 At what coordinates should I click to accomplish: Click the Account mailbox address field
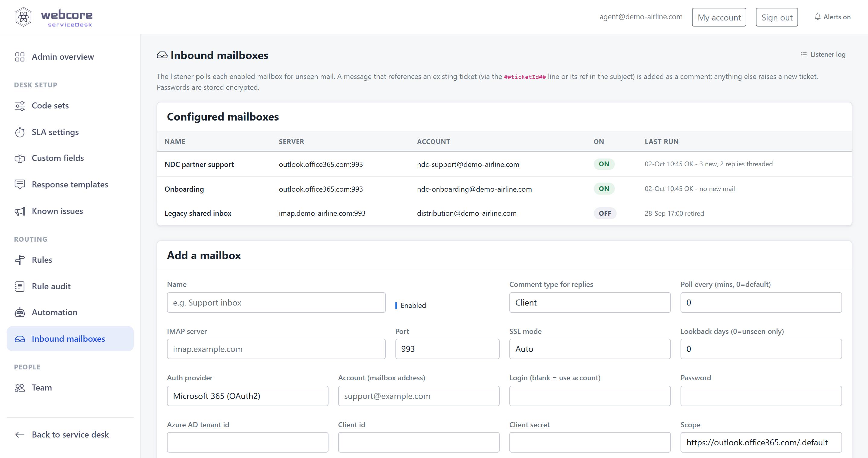pos(419,396)
